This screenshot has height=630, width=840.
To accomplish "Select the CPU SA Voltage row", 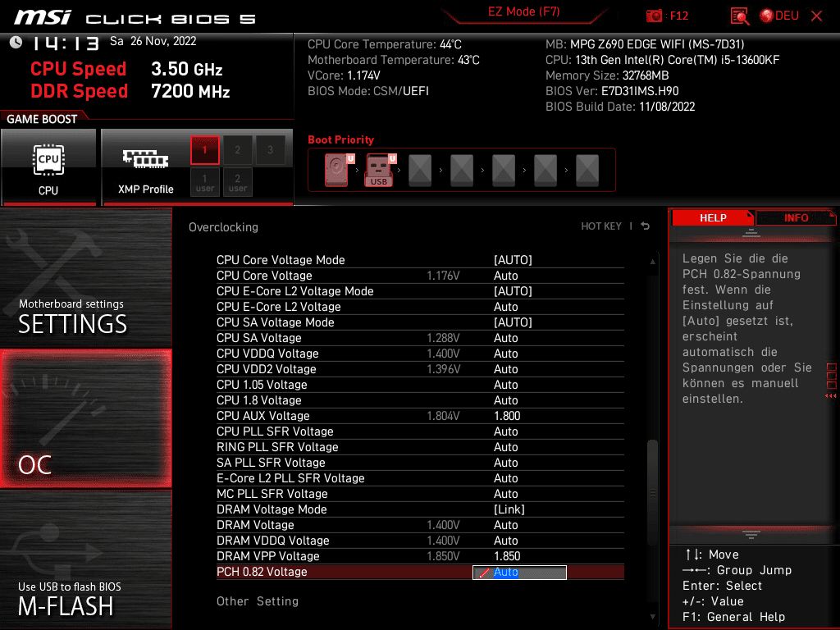I will click(x=420, y=337).
